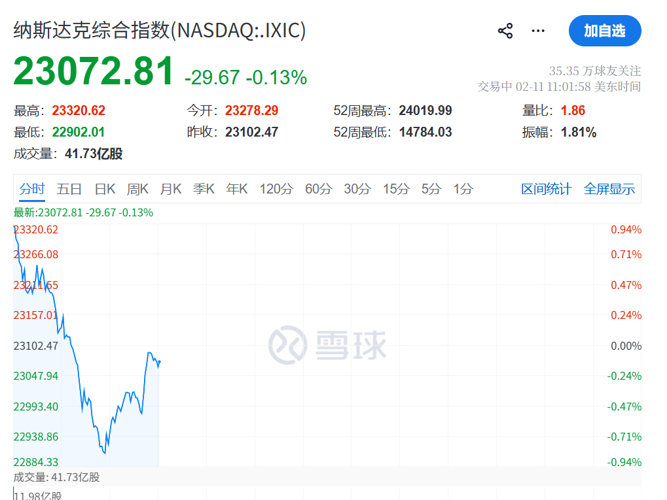Select the 季K quarterly chart tab
Image resolution: width=667 pixels, height=500 pixels.
[204, 189]
